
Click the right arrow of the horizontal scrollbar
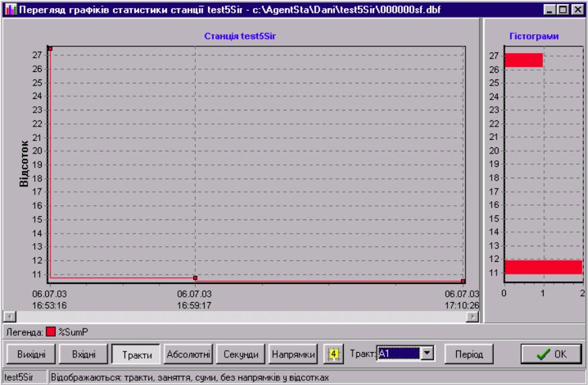[x=473, y=317]
